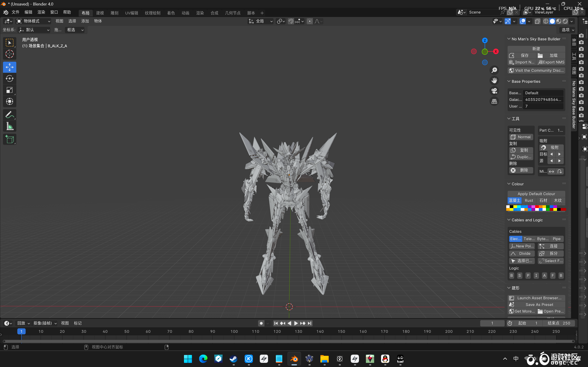
Task: Pick the black swatch in the colour palette
Action: (x=512, y=207)
